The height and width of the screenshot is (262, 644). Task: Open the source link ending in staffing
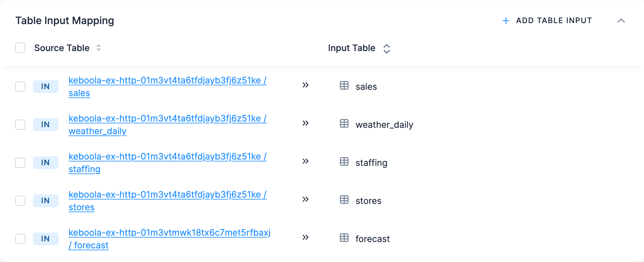(x=168, y=163)
